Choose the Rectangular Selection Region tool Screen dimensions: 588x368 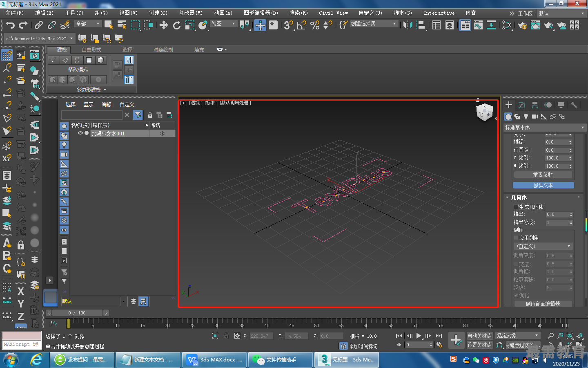pos(135,25)
